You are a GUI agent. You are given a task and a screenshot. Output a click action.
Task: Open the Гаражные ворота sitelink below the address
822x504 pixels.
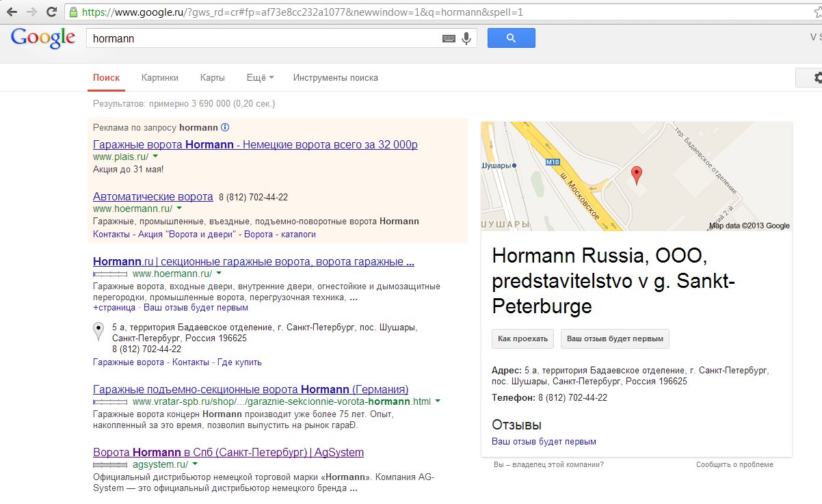point(129,362)
